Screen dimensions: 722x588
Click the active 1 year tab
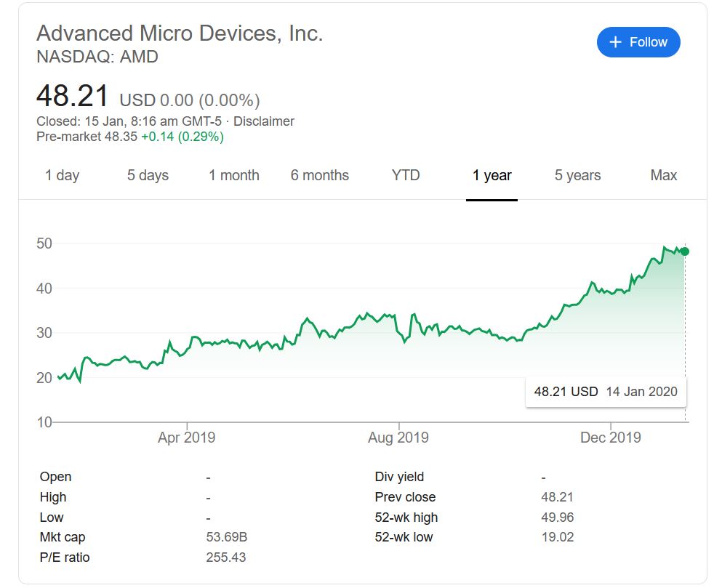(x=492, y=175)
